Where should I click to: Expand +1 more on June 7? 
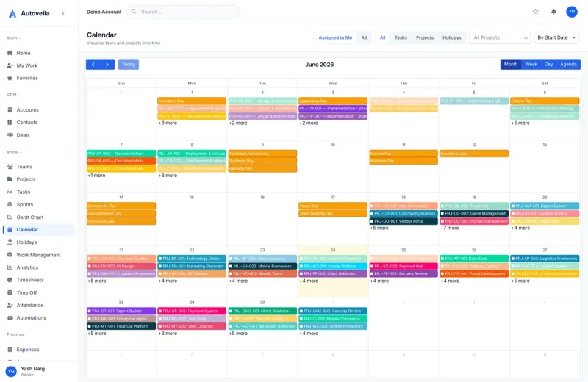(97, 176)
